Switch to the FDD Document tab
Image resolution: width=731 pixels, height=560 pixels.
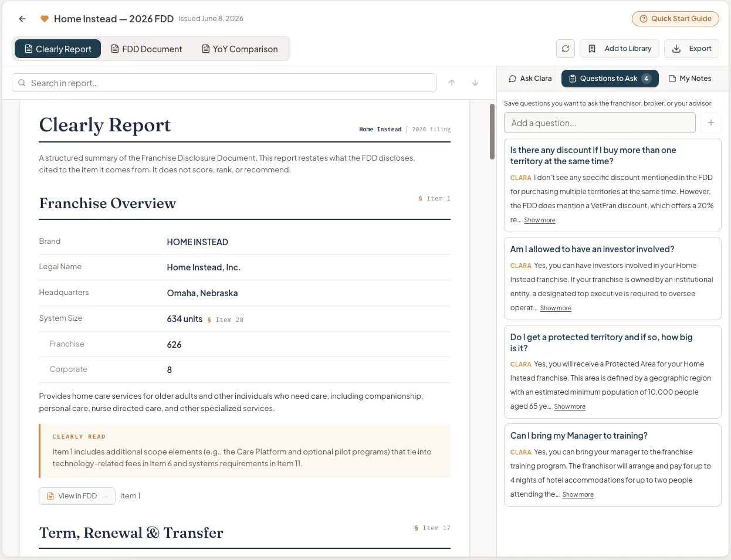click(x=147, y=49)
